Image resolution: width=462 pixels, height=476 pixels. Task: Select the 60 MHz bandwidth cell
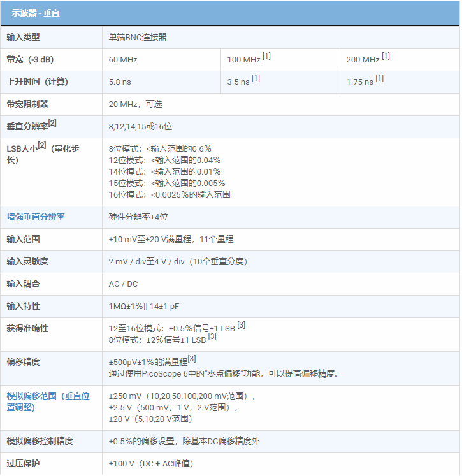(123, 60)
